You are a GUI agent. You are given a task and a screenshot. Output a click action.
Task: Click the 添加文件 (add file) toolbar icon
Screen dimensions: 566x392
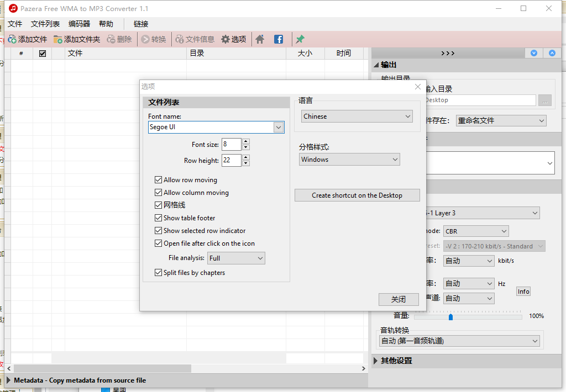coord(12,39)
